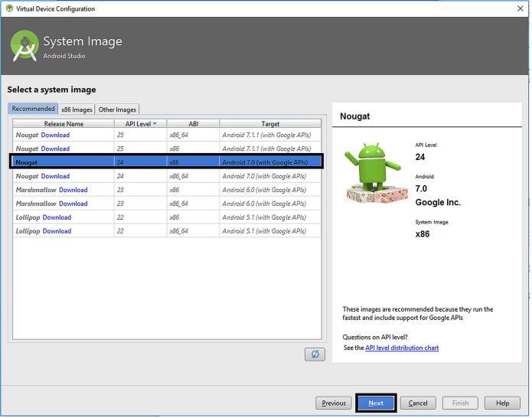Image resolution: width=532 pixels, height=418 pixels.
Task: Sort by API Level column arrow
Action: coord(155,124)
